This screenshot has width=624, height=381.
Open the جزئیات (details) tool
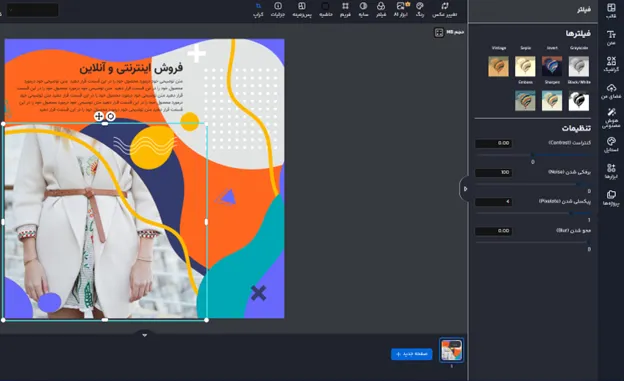click(x=278, y=10)
